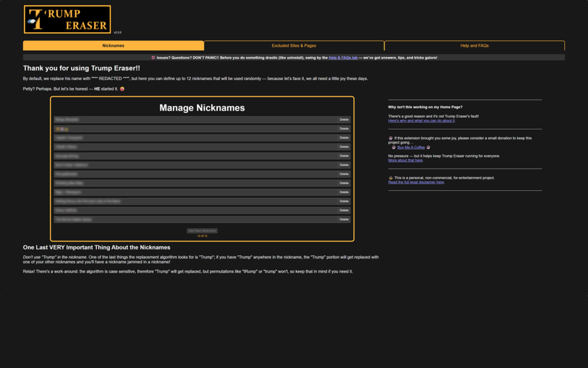588x368 pixels.
Task: Delete the fifth nickname in the list
Action: pos(344,156)
